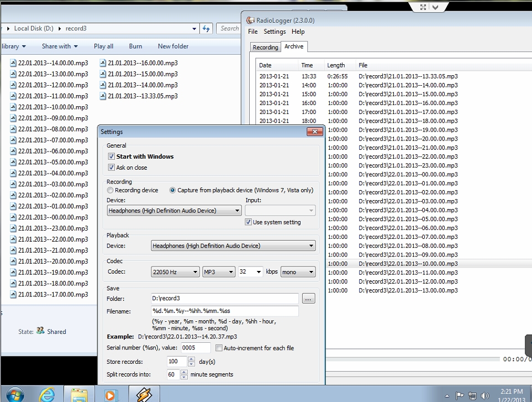
Task: Click the Save Folder path field
Action: point(225,299)
